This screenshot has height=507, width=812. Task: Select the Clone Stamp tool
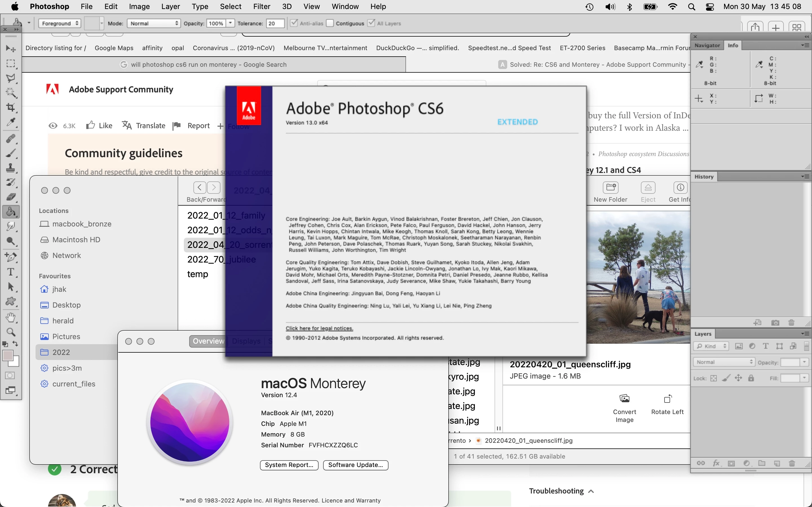coord(10,168)
